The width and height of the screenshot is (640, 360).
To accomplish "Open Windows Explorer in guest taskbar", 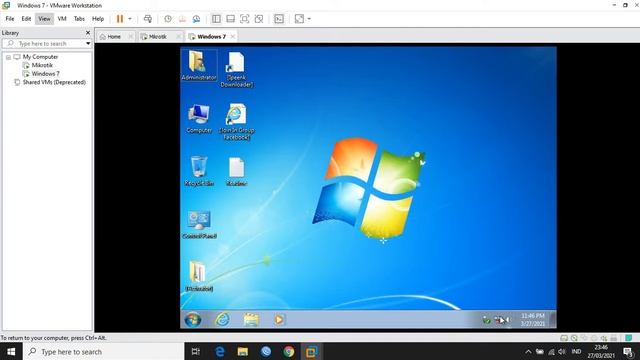I will (x=251, y=320).
